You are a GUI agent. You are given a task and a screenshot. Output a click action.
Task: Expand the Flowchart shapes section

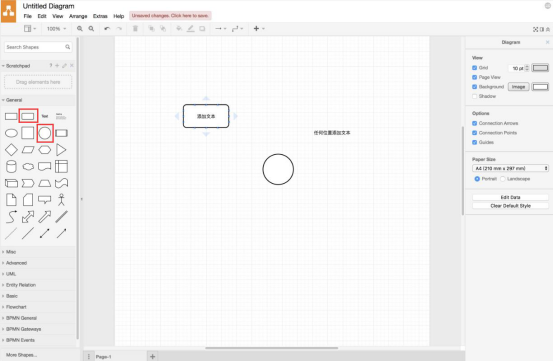tap(16, 307)
